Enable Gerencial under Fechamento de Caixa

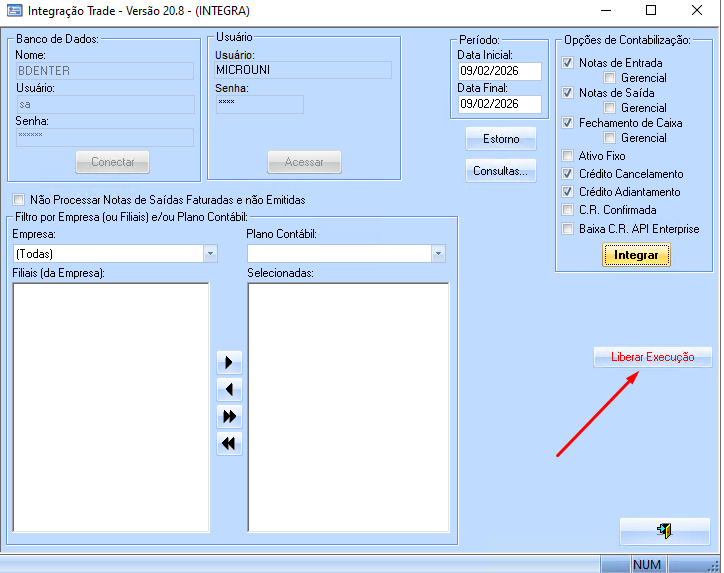coord(610,138)
